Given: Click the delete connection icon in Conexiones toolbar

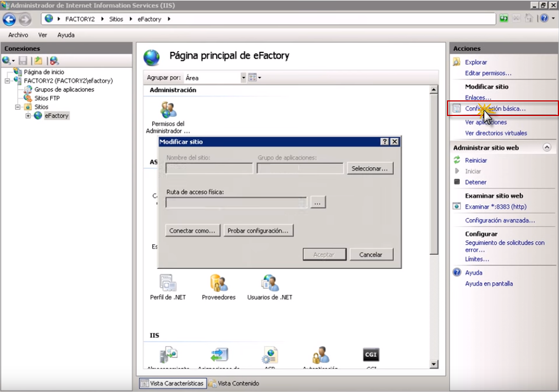Looking at the screenshot, I should [x=54, y=61].
